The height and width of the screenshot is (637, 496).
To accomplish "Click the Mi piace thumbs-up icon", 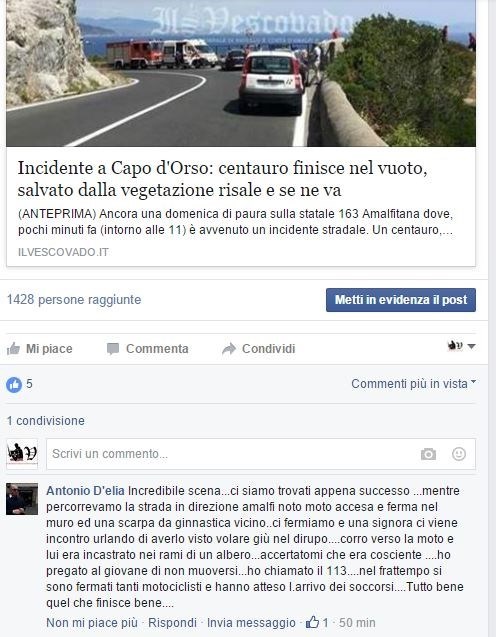I will click(x=13, y=349).
